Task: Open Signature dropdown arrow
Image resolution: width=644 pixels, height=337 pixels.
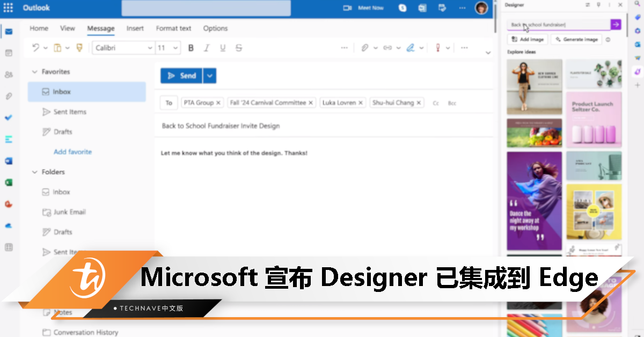Action: (x=422, y=48)
